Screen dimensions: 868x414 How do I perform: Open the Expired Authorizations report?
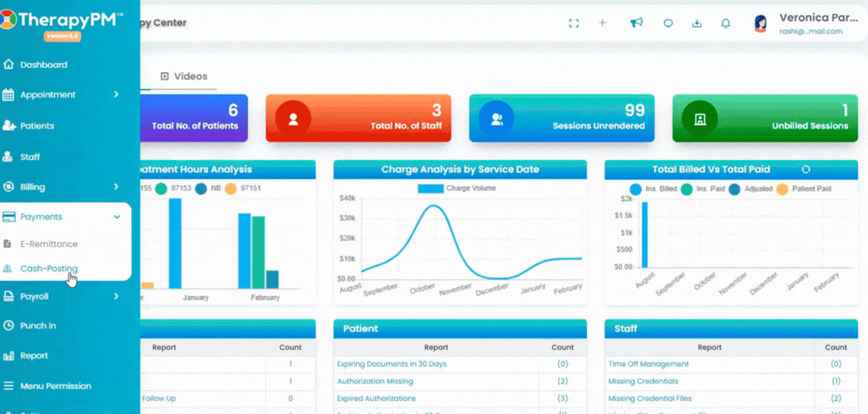click(x=376, y=399)
